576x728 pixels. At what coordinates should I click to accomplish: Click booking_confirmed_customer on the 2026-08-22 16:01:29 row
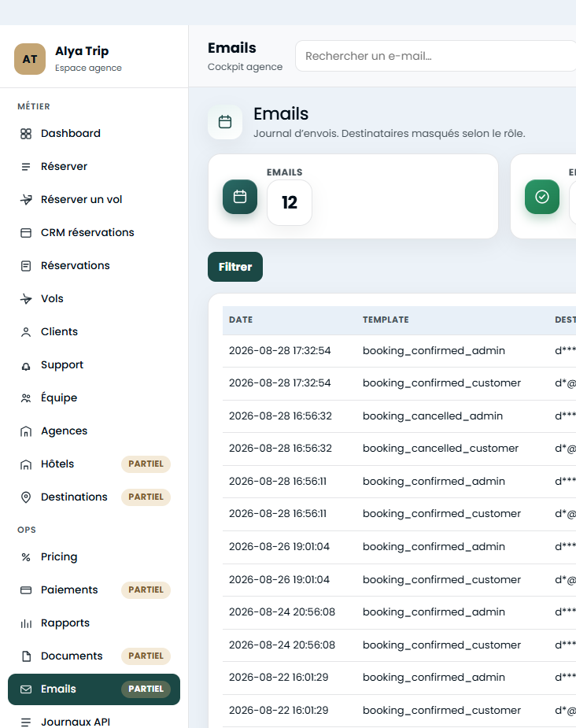tap(441, 711)
